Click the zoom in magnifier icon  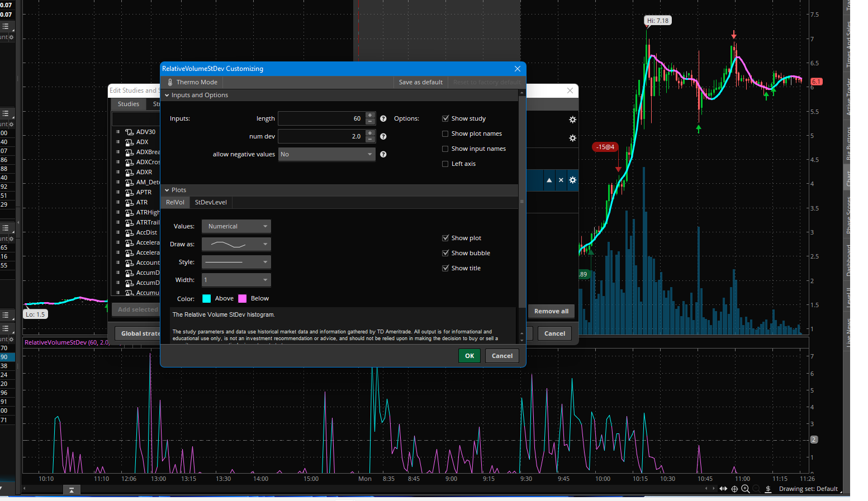click(x=745, y=489)
